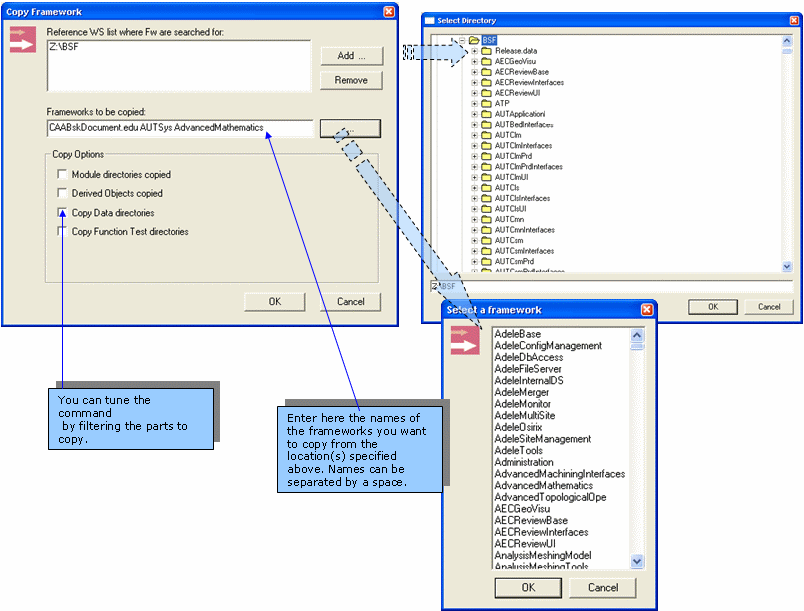
Task: Click the AUTClsInterfaces folder icon
Action: [x=486, y=198]
